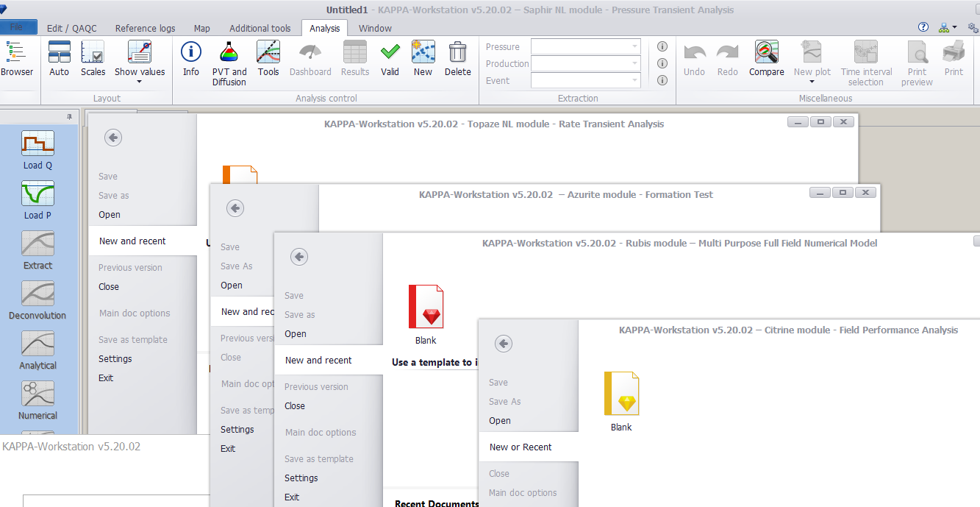Click the settings gears icon in title bar

[973, 27]
